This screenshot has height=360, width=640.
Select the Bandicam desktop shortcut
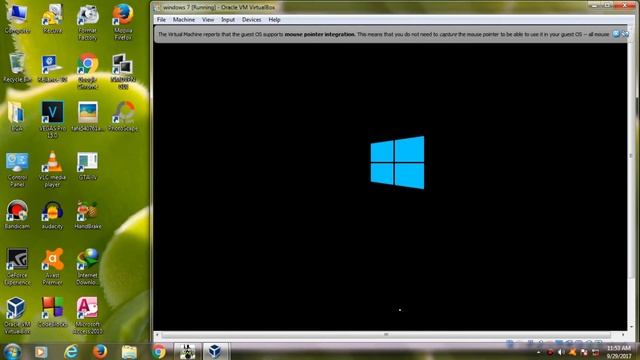17,215
